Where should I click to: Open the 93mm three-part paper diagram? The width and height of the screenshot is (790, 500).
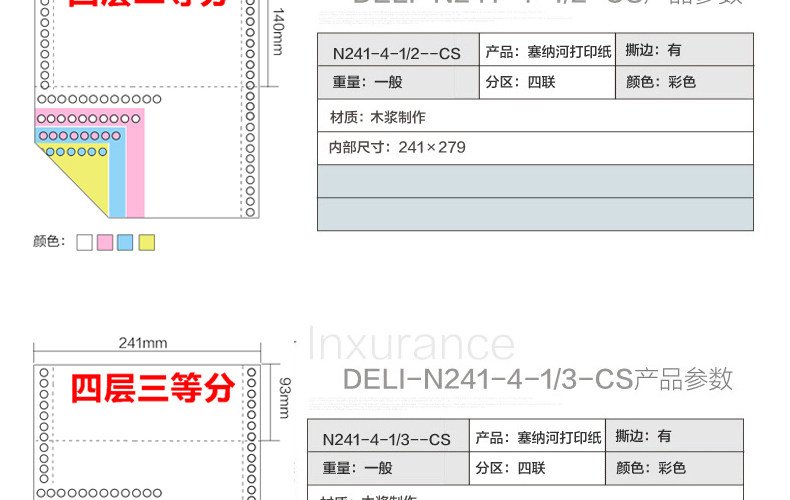coord(147,432)
